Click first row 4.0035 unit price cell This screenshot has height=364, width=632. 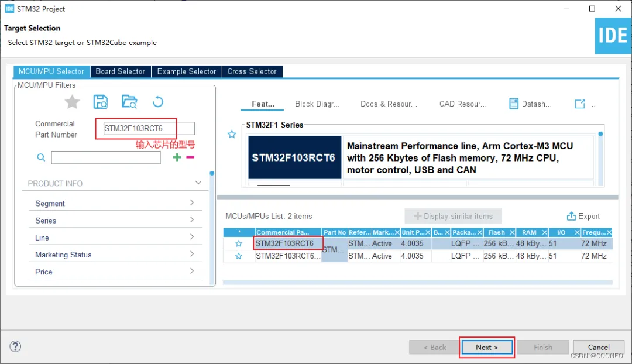tap(416, 243)
